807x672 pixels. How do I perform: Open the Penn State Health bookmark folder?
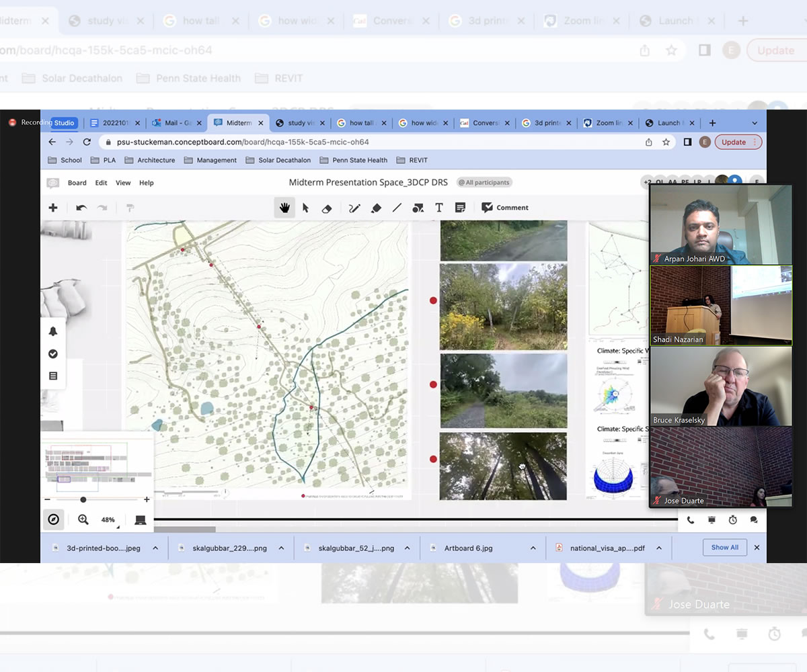coord(354,160)
